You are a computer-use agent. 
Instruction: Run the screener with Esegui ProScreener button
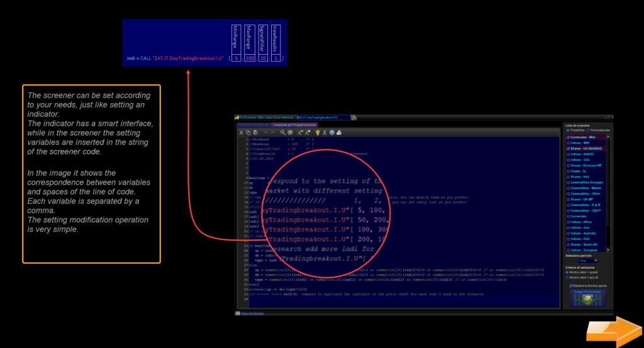(x=587, y=298)
